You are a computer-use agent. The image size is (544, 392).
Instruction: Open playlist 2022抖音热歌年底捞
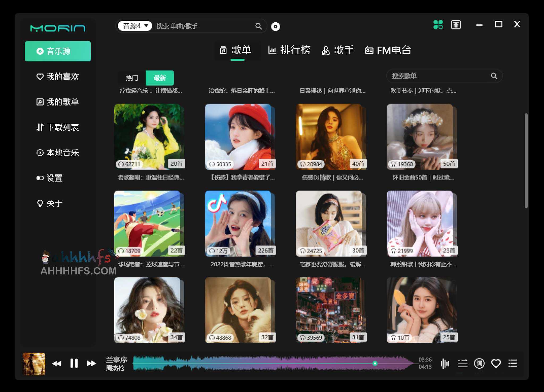(240, 223)
